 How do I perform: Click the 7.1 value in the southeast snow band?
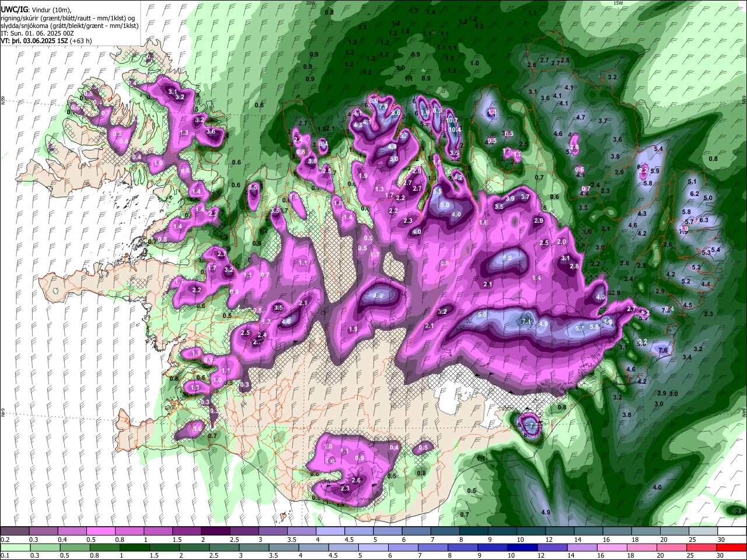pos(526,321)
